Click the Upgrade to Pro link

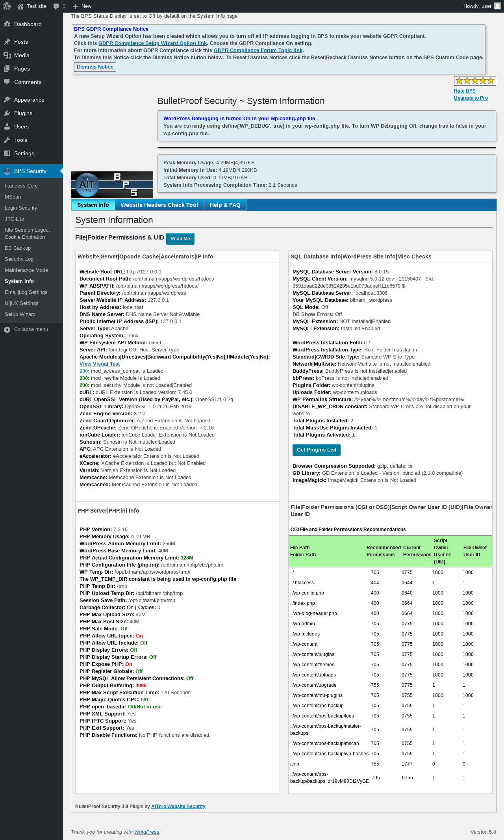471,98
